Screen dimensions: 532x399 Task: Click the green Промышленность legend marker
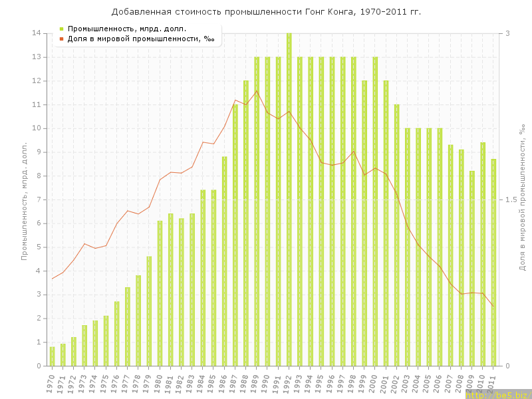click(x=61, y=29)
